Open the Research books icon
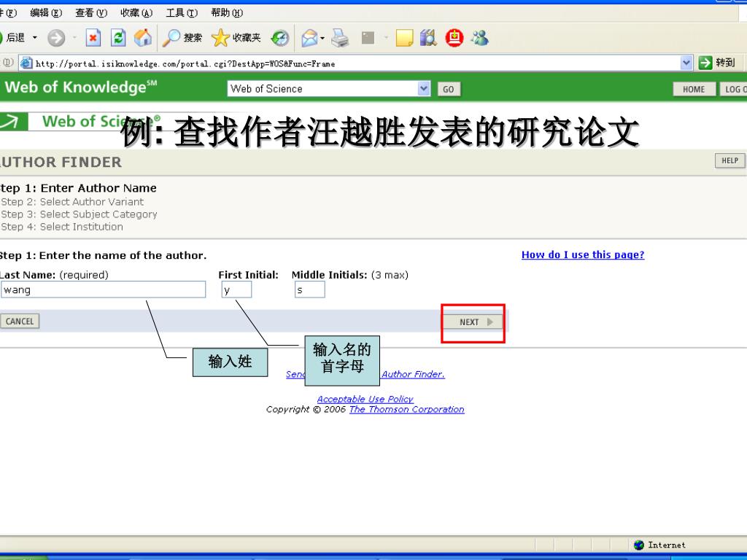Image resolution: width=747 pixels, height=560 pixels. click(428, 38)
